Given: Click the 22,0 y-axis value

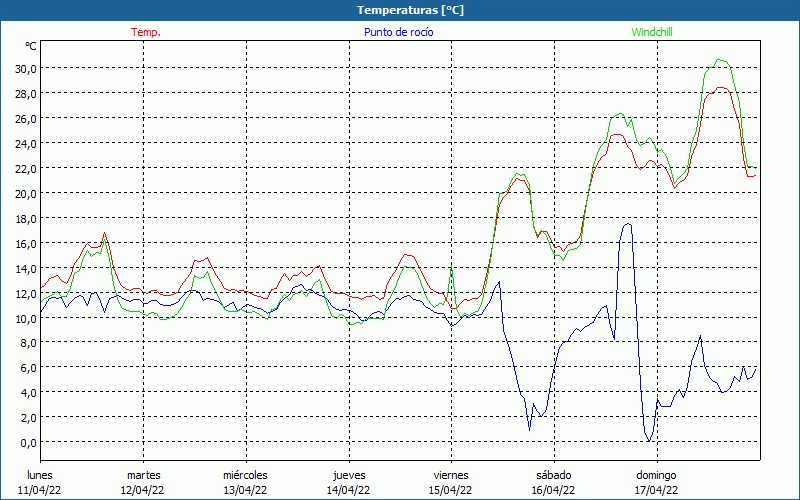Looking at the screenshot, I should click(x=26, y=168).
